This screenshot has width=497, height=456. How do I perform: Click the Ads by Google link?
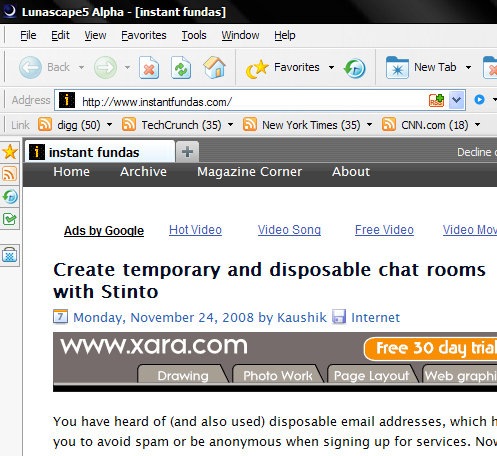pyautogui.click(x=104, y=231)
